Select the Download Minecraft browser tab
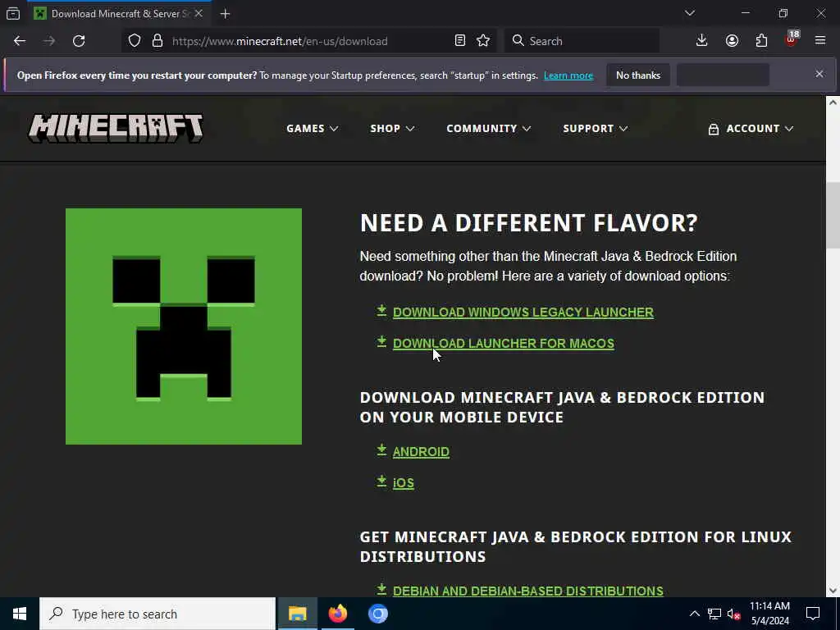Viewport: 840px width, 630px height. click(x=118, y=13)
